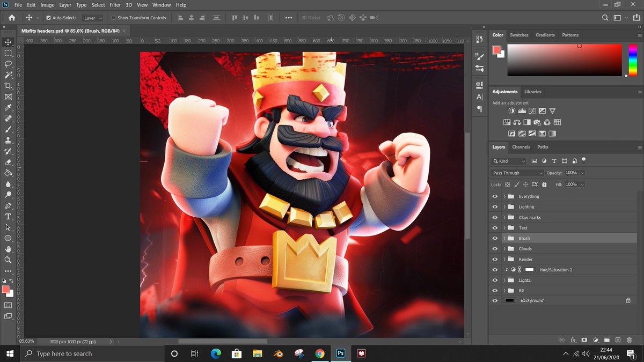Select the Ellipse shape tool
644x362 pixels.
[x=8, y=238]
